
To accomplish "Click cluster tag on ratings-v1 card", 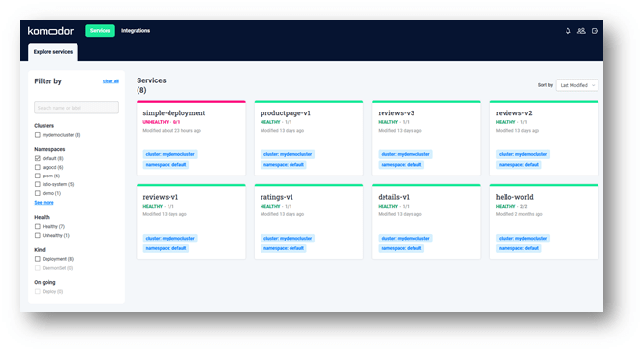I will [x=288, y=239].
